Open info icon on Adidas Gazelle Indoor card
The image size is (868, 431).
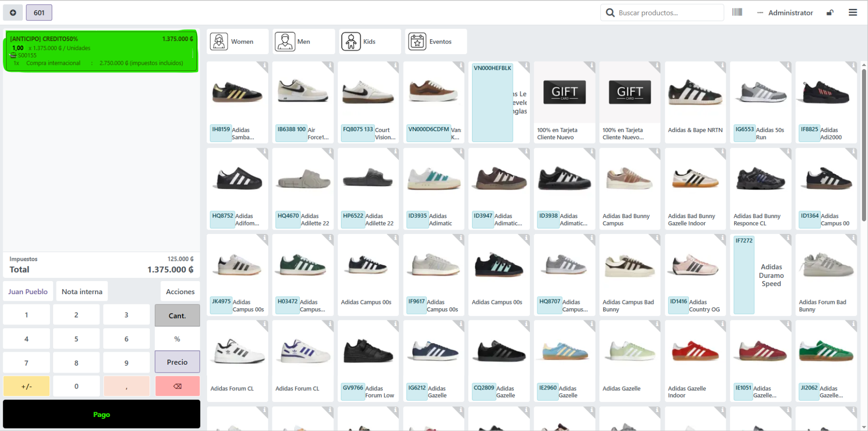722,325
